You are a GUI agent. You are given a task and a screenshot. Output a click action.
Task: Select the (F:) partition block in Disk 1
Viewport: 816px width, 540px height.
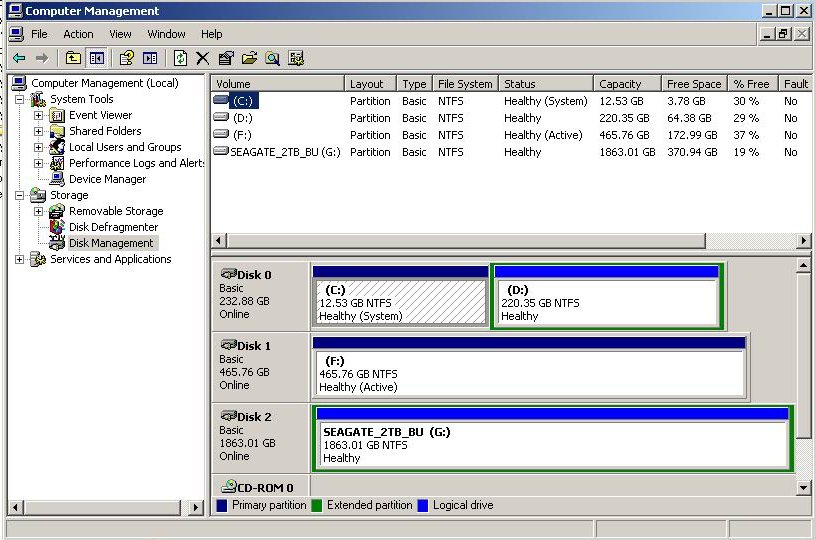(x=529, y=368)
